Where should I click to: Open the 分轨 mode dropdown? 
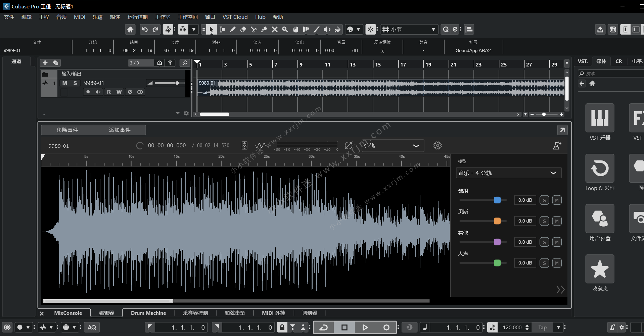[x=393, y=146]
